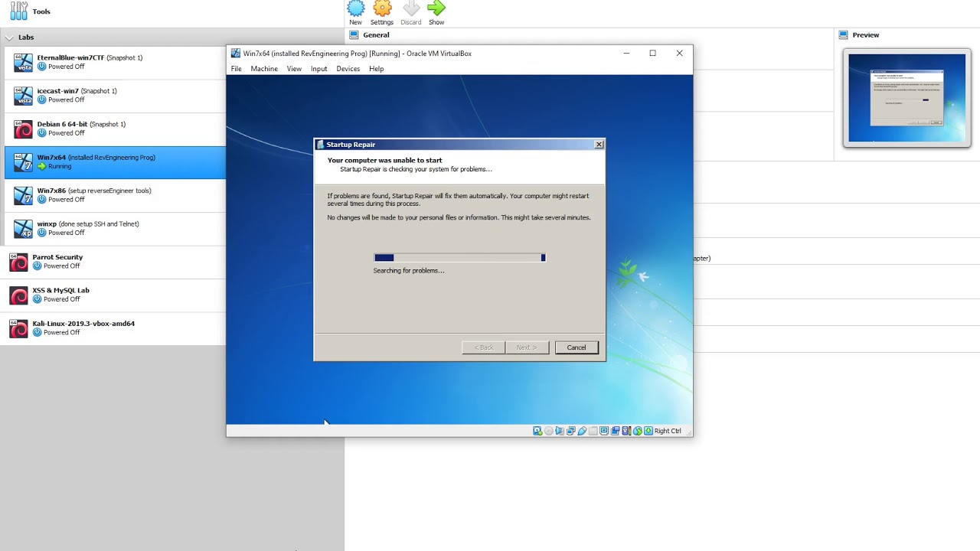
Task: Click mouse integration status icon
Action: coord(638,431)
